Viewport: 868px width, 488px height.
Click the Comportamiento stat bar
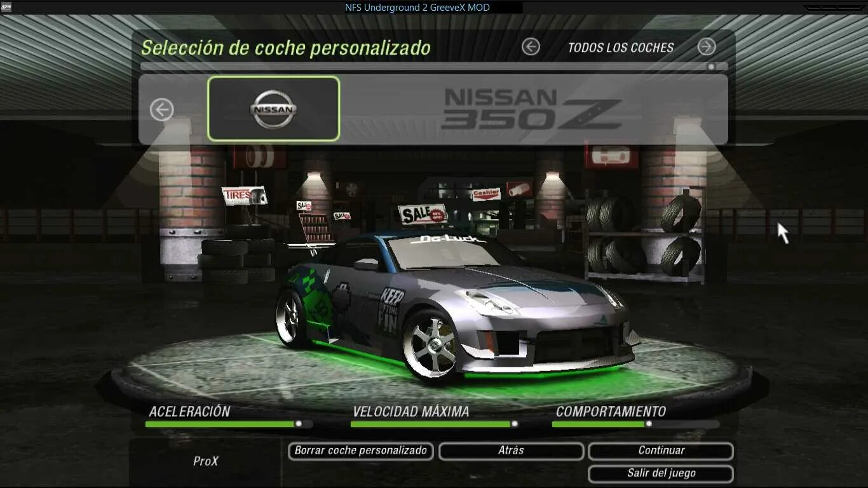635,424
